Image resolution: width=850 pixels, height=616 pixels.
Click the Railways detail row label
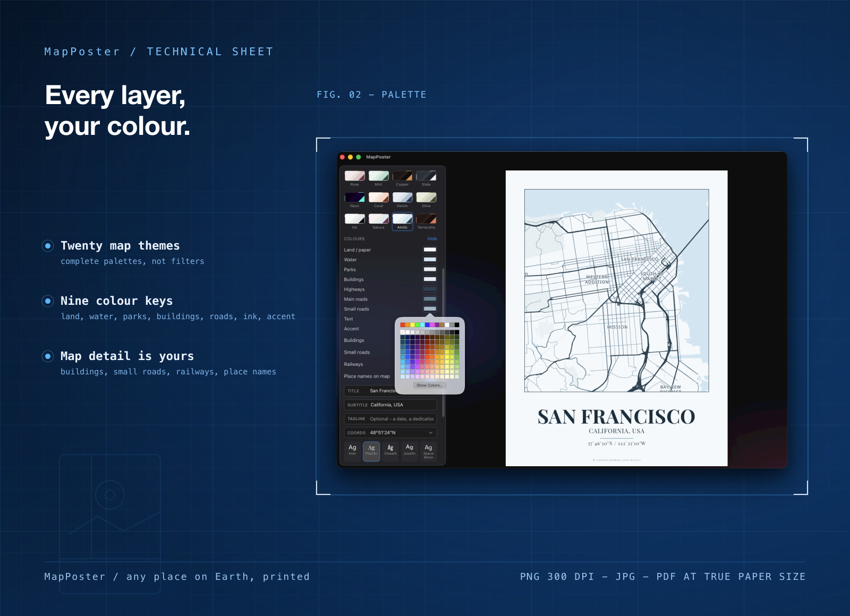[x=353, y=364]
